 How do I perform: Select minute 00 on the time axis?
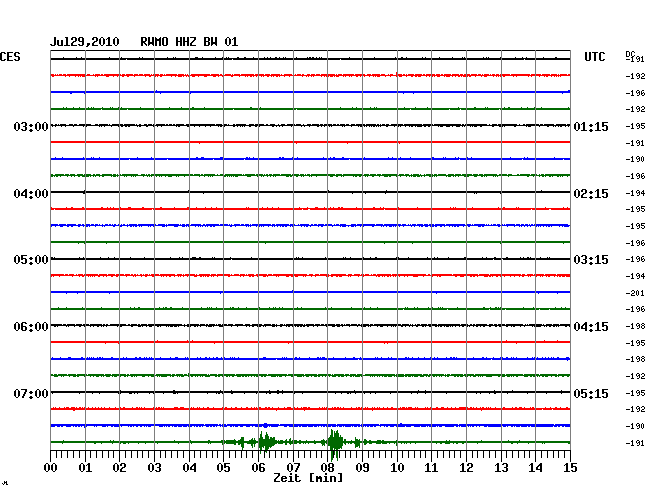(51, 467)
